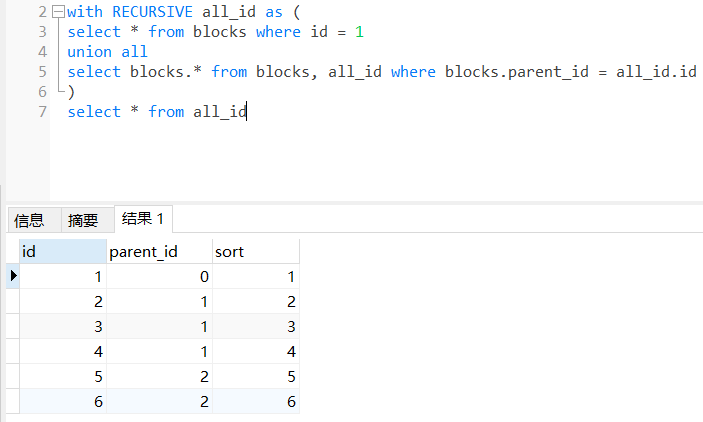703x422 pixels.
Task: Switch to the 摘要 tab
Action: [x=83, y=220]
